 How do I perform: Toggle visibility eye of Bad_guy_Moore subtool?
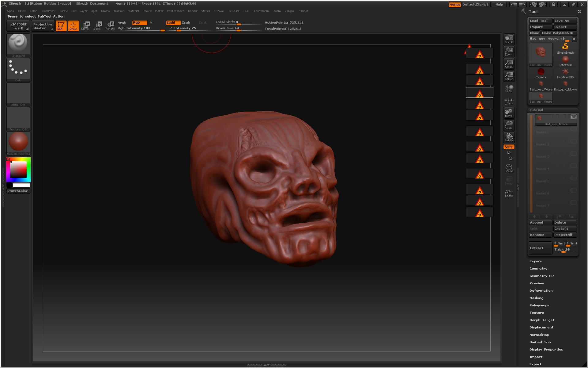(573, 117)
